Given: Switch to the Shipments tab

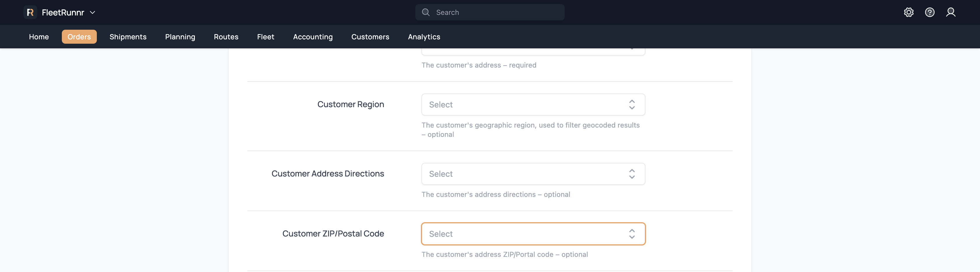Looking at the screenshot, I should click(128, 37).
